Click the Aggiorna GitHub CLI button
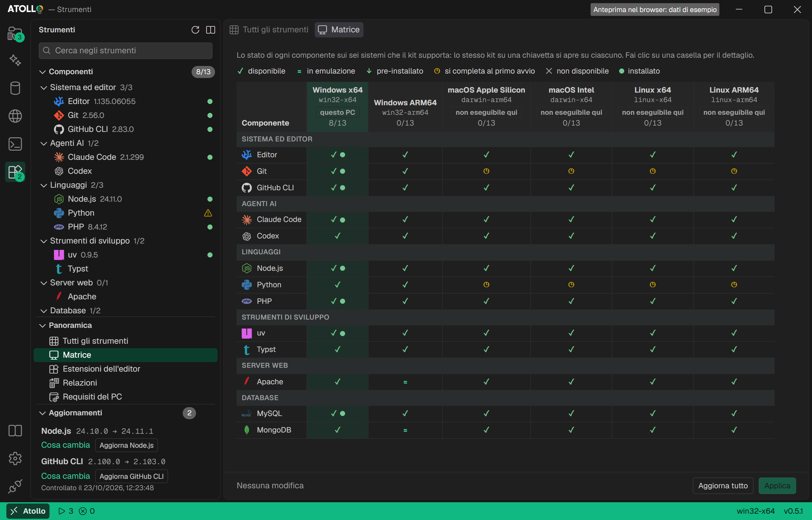This screenshot has width=812, height=520. pos(132,476)
